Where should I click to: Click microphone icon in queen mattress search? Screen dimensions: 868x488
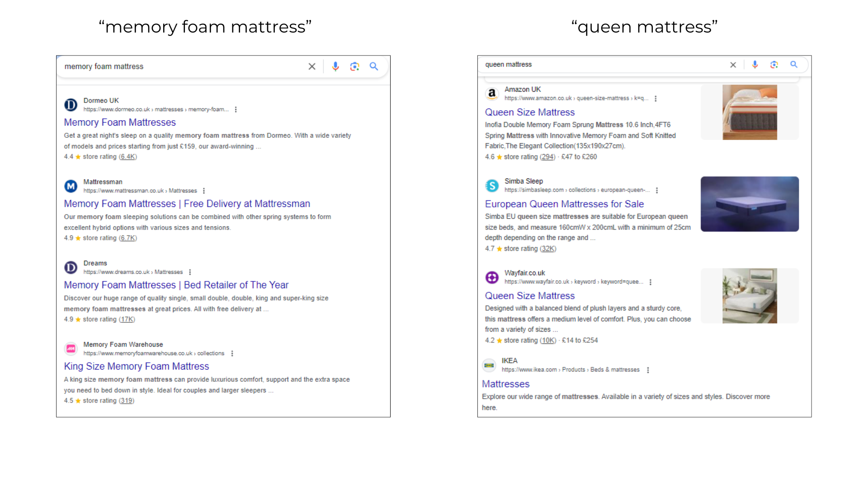(x=755, y=65)
